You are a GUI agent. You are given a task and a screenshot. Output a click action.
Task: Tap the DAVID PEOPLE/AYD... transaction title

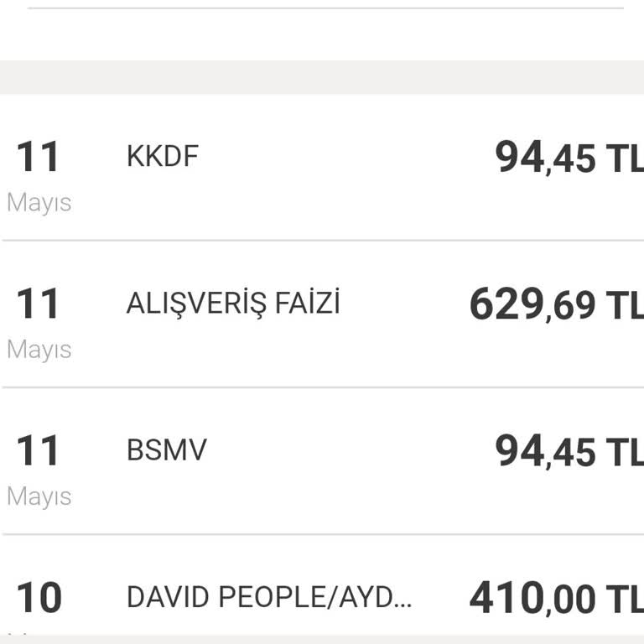[x=269, y=597]
